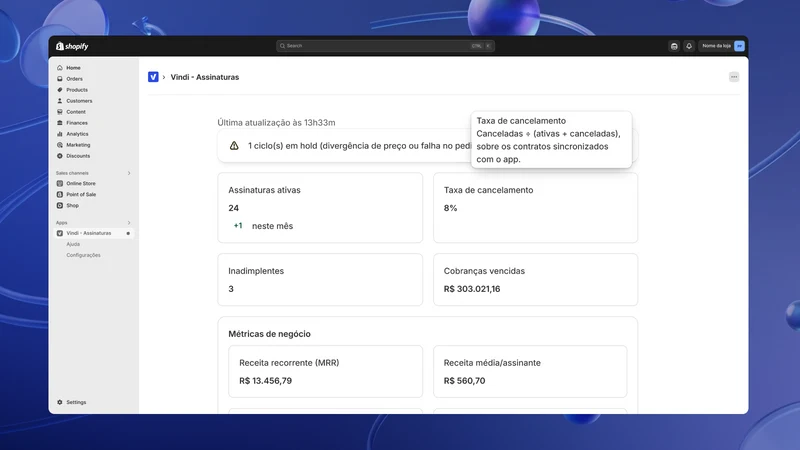The image size is (800, 450).
Task: Click the R$ 303.021,16 value
Action: pos(472,289)
